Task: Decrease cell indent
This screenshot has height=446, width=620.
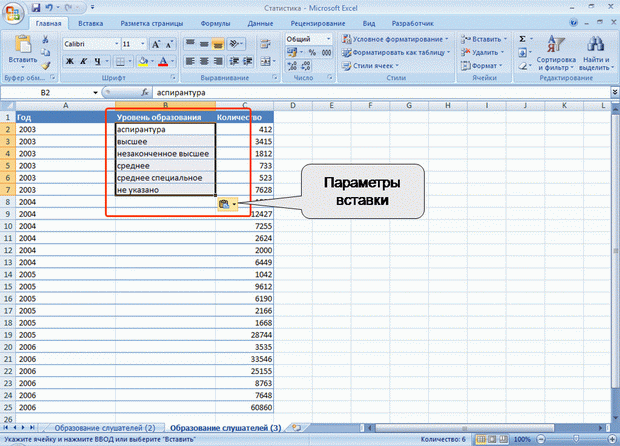Action: (234, 61)
